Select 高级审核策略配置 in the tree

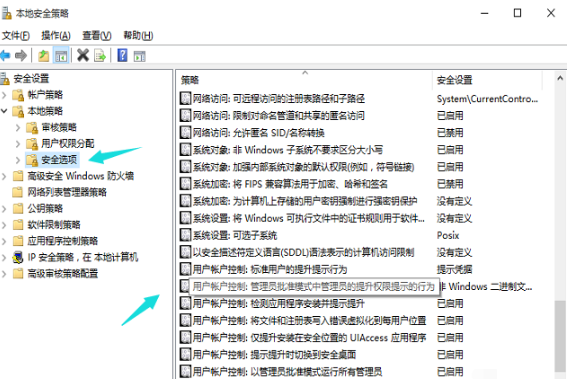(x=63, y=273)
